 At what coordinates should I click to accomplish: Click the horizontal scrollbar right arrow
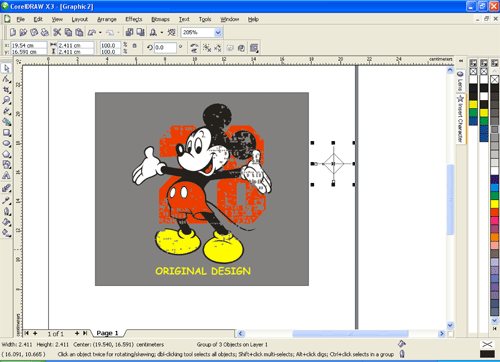point(441,333)
